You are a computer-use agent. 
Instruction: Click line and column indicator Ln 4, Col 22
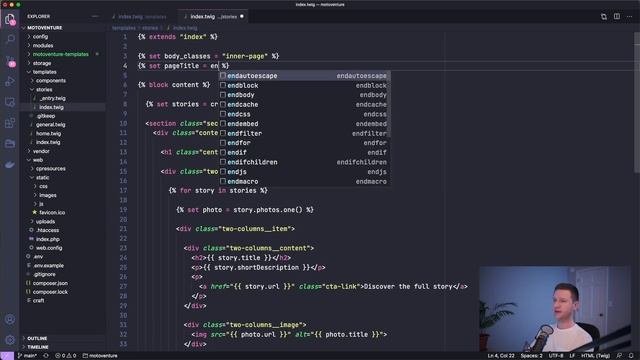501,356
